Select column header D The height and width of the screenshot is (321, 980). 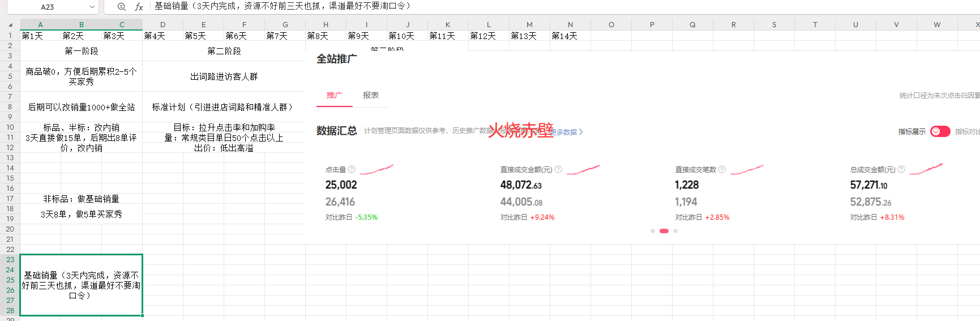(x=163, y=24)
